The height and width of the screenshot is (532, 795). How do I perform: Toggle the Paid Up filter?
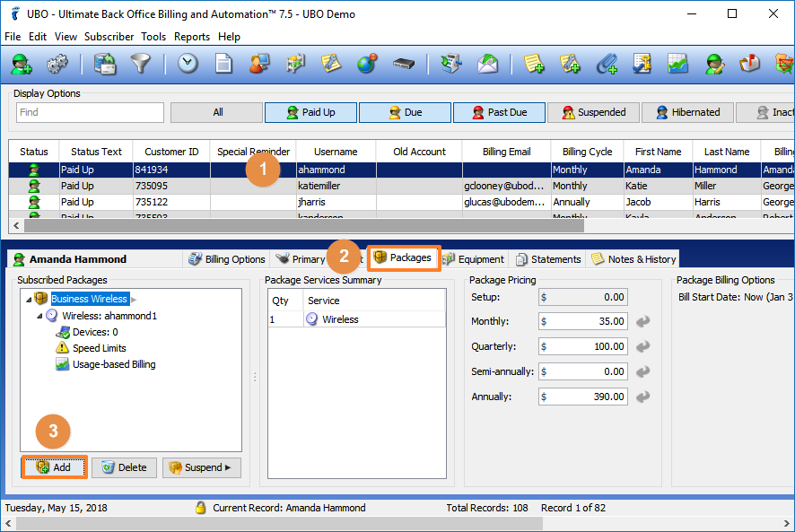[x=310, y=112]
